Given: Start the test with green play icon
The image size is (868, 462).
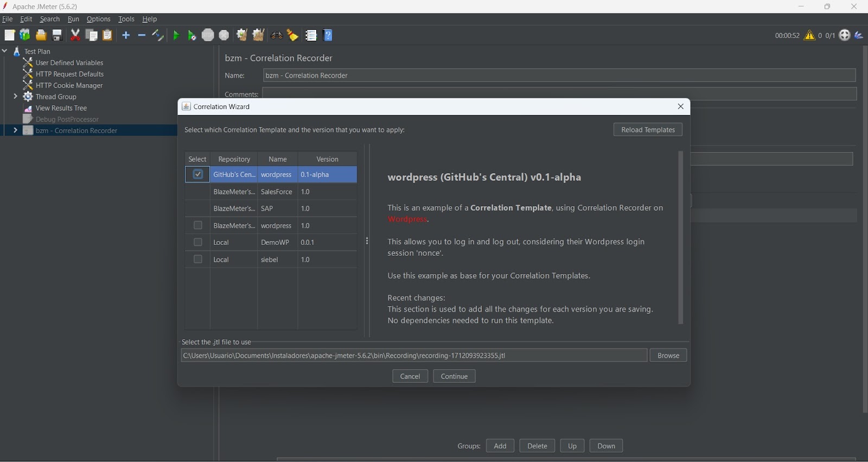Looking at the screenshot, I should [x=176, y=35].
